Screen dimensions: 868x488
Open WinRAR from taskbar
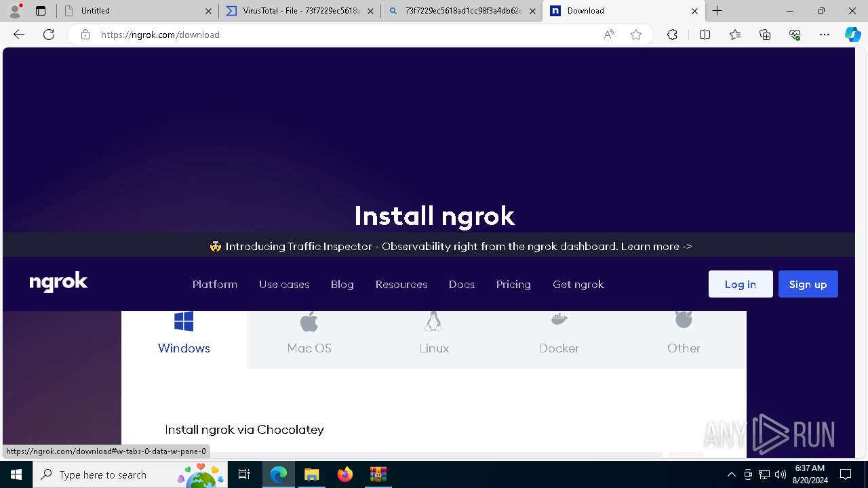(x=378, y=474)
